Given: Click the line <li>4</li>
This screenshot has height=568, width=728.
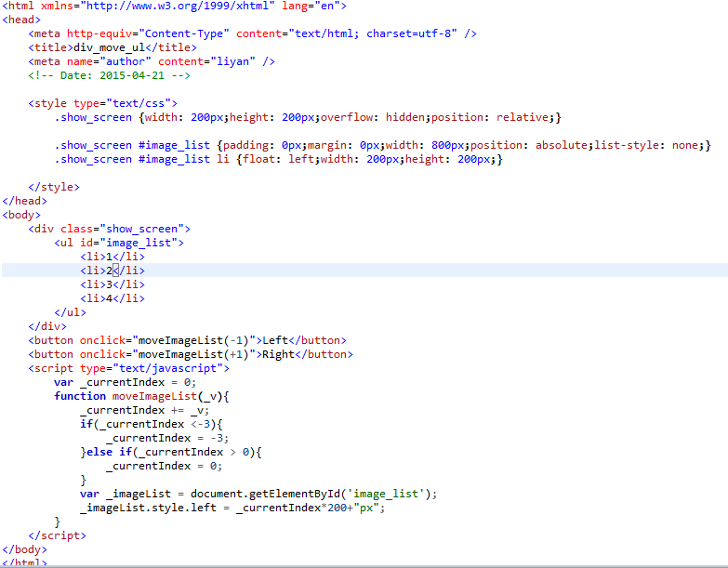Looking at the screenshot, I should (x=113, y=298).
